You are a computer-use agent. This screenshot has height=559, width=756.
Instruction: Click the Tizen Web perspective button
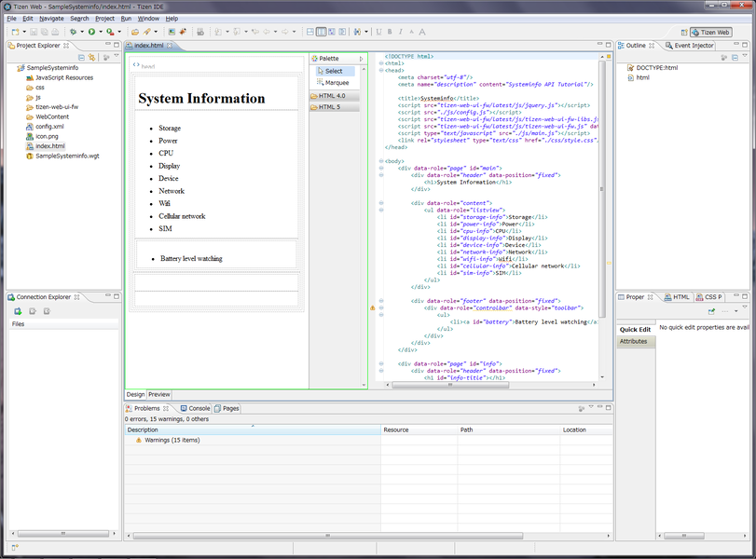[x=711, y=33]
